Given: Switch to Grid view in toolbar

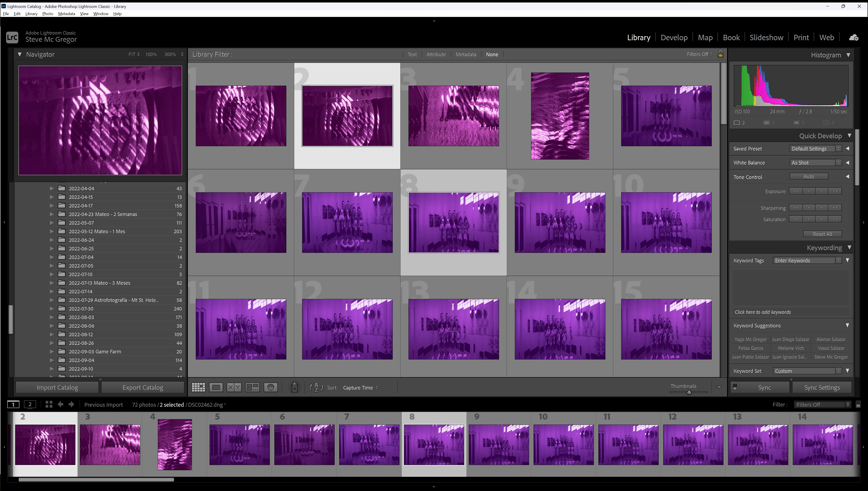Looking at the screenshot, I should tap(198, 388).
